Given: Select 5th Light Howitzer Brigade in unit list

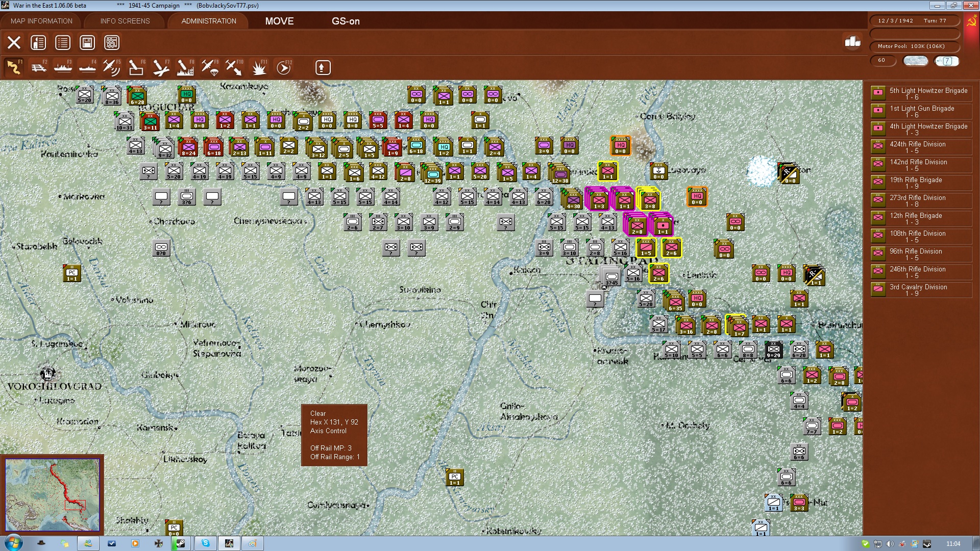Looking at the screenshot, I should click(921, 93).
